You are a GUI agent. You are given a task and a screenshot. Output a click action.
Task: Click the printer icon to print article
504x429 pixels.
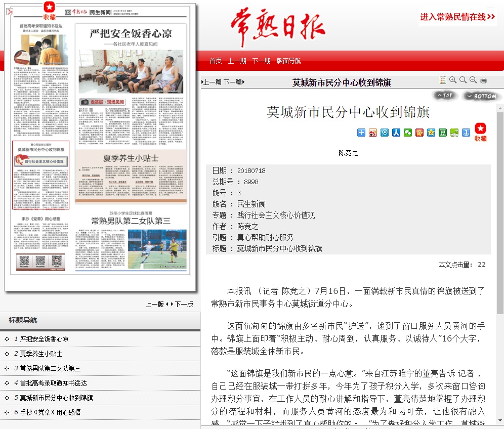coord(483,80)
